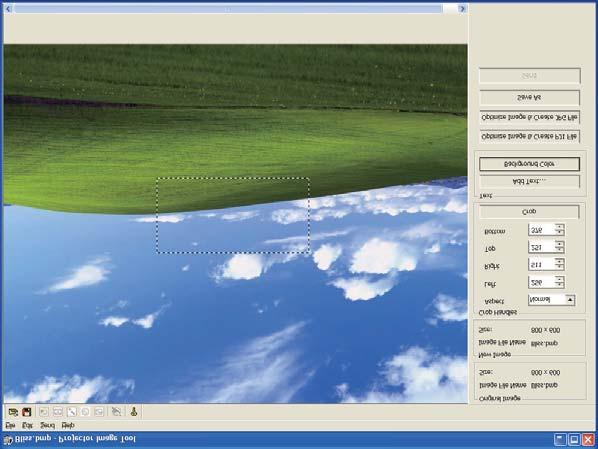Click the greyed circular rotate toolbar icon
Screen dimensions: 598x449
85,412
